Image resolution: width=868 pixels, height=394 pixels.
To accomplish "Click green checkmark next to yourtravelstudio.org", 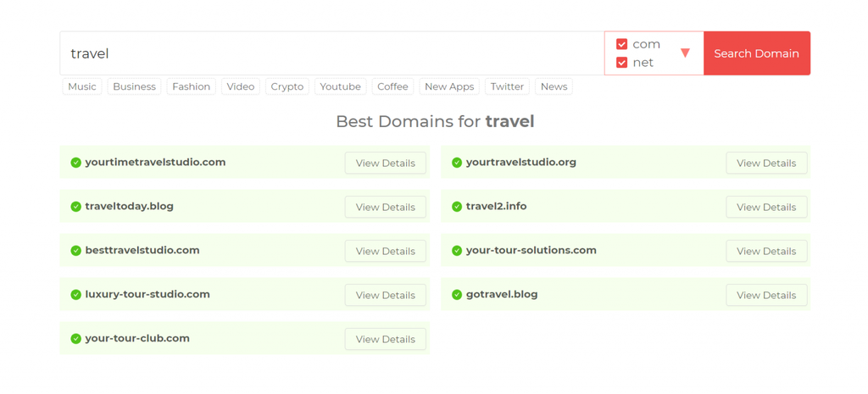I will point(457,163).
